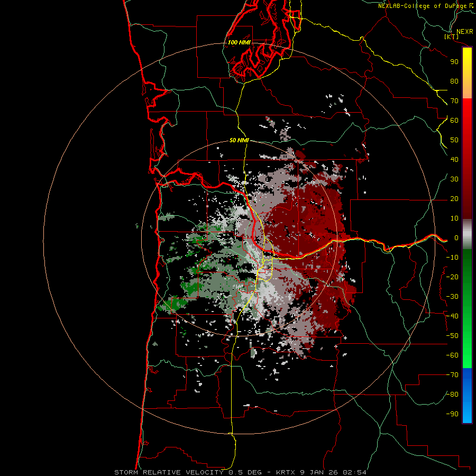This screenshot has height=476, width=476.
Task: Click the 50 NMI range ring label
Action: (239, 140)
